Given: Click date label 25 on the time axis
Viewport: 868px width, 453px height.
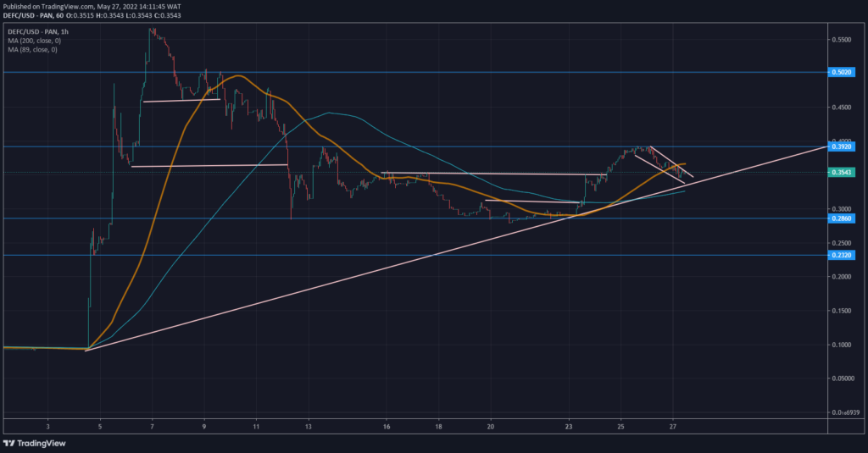Looking at the screenshot, I should [x=620, y=427].
